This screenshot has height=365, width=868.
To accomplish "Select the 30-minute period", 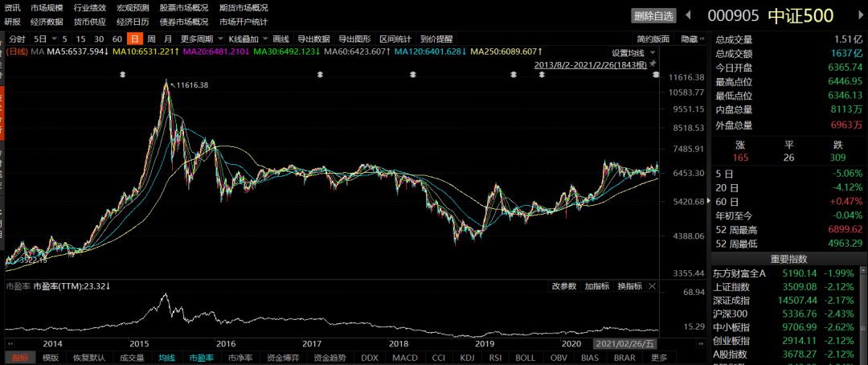I will [x=99, y=39].
